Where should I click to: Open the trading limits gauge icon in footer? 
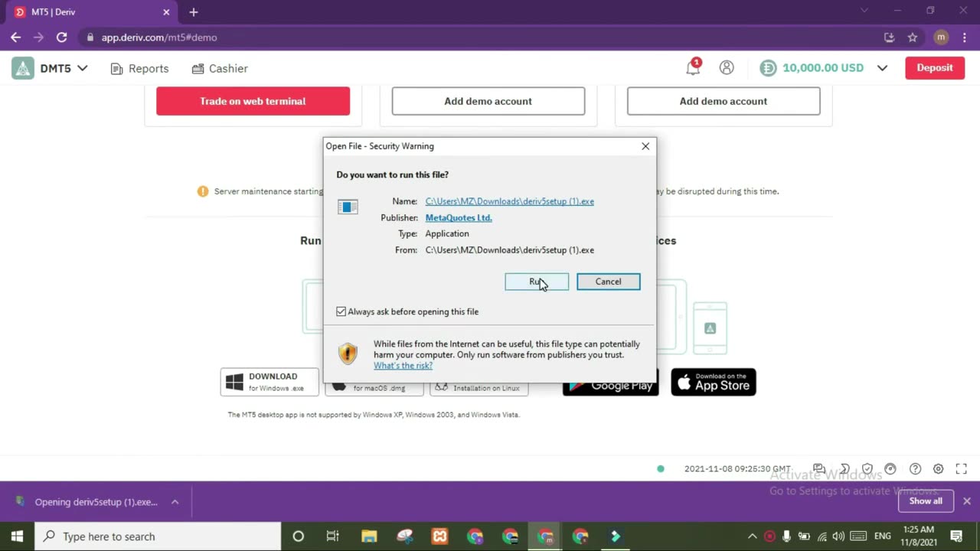point(890,469)
